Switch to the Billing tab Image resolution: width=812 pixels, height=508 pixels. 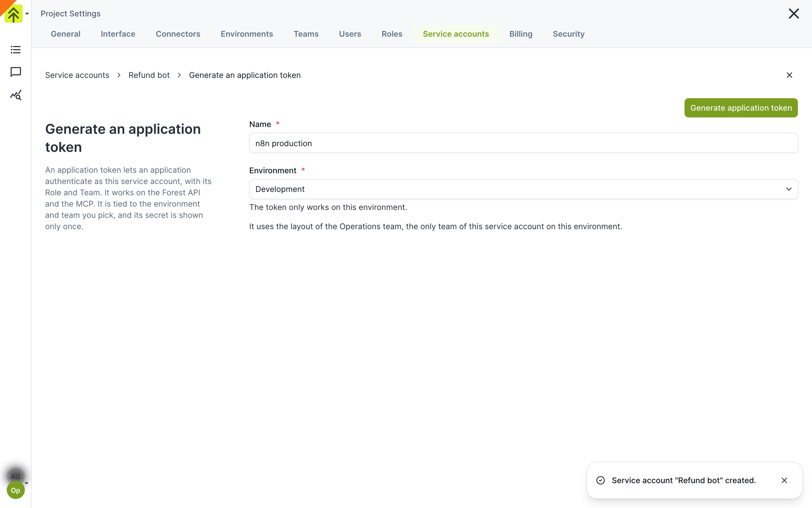(x=520, y=34)
